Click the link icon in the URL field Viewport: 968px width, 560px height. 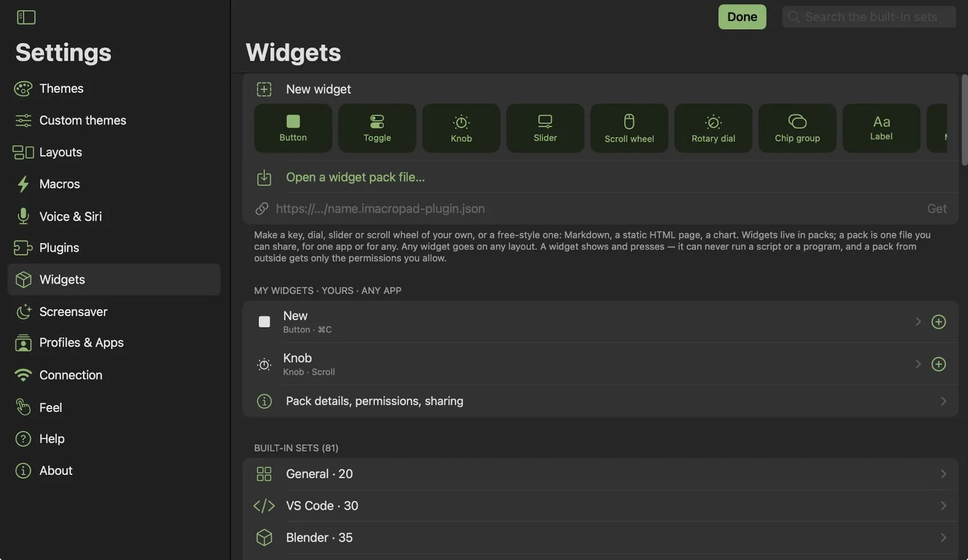pyautogui.click(x=262, y=208)
